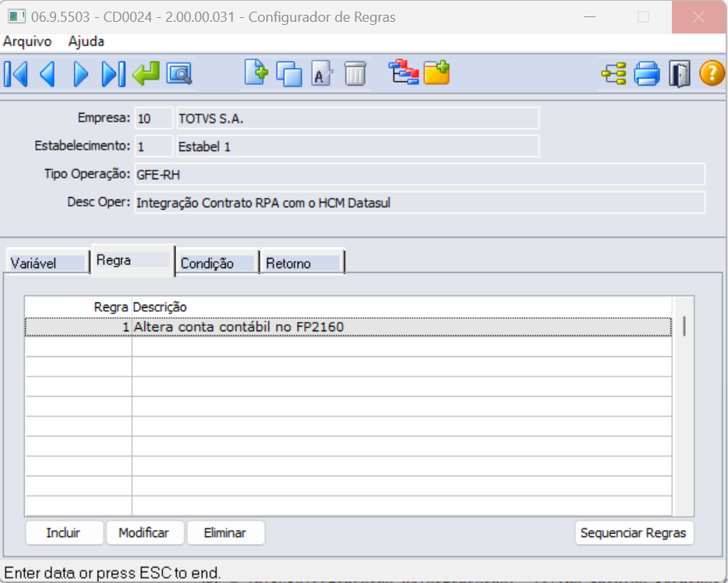
Task: Switch to the Condição tab
Action: click(217, 263)
